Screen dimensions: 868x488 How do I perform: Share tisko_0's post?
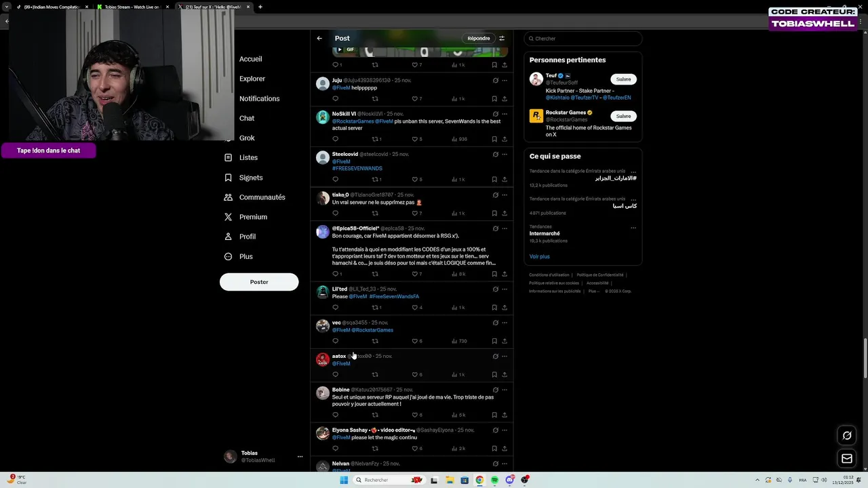(505, 213)
